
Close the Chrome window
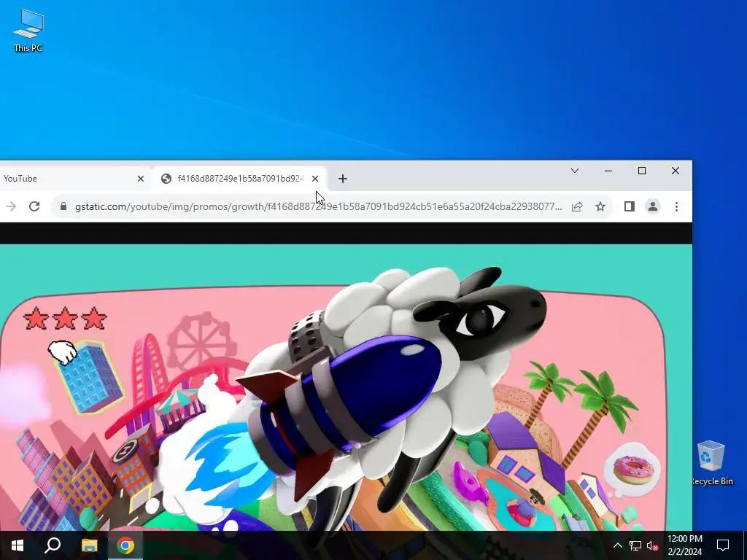[x=675, y=171]
